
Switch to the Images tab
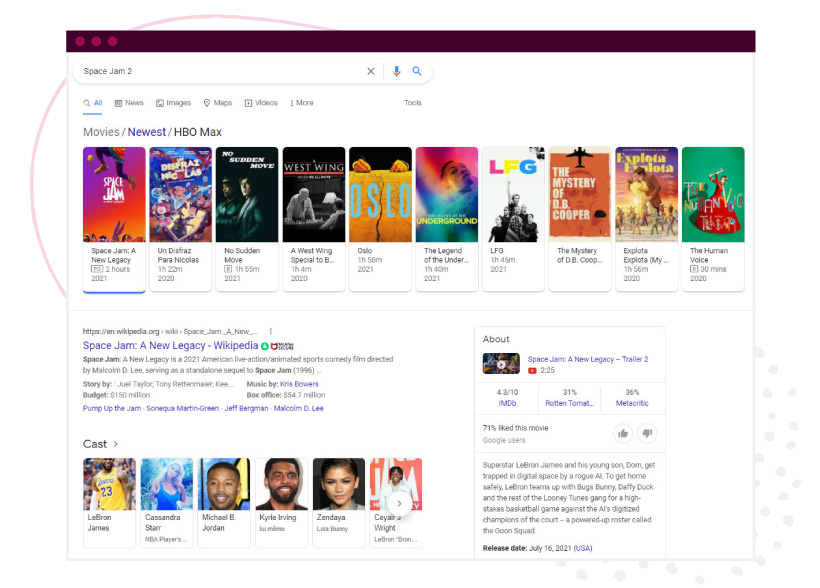173,103
